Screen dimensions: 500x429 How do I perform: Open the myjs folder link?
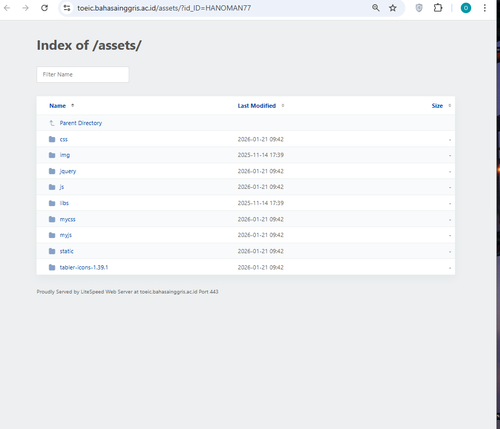pyautogui.click(x=66, y=235)
